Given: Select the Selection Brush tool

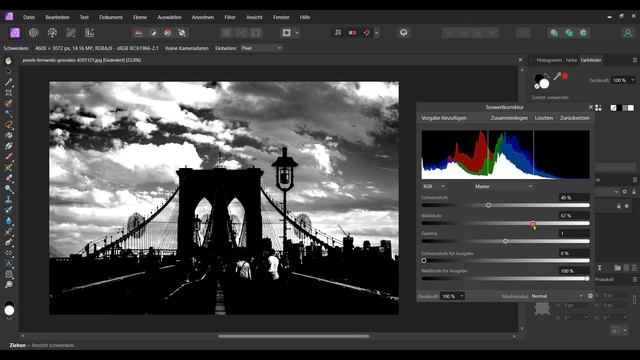Looking at the screenshot, I should click(x=9, y=103).
